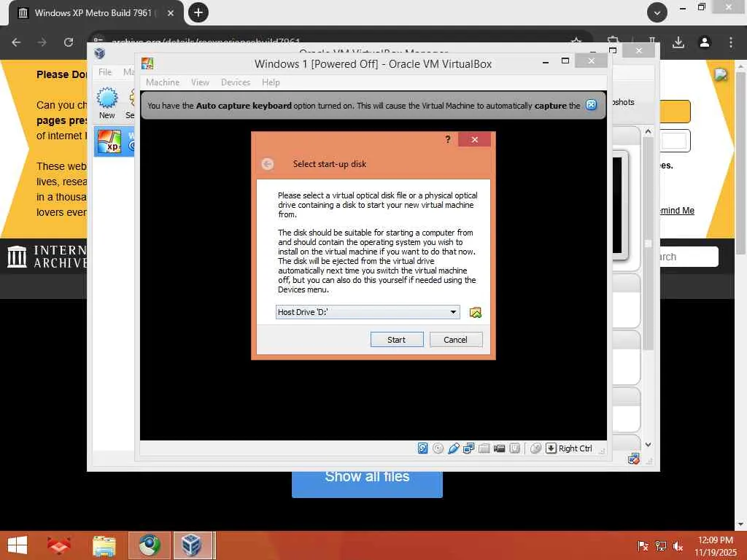
Task: Click the back arrow in startup disk wizard
Action: tap(268, 164)
